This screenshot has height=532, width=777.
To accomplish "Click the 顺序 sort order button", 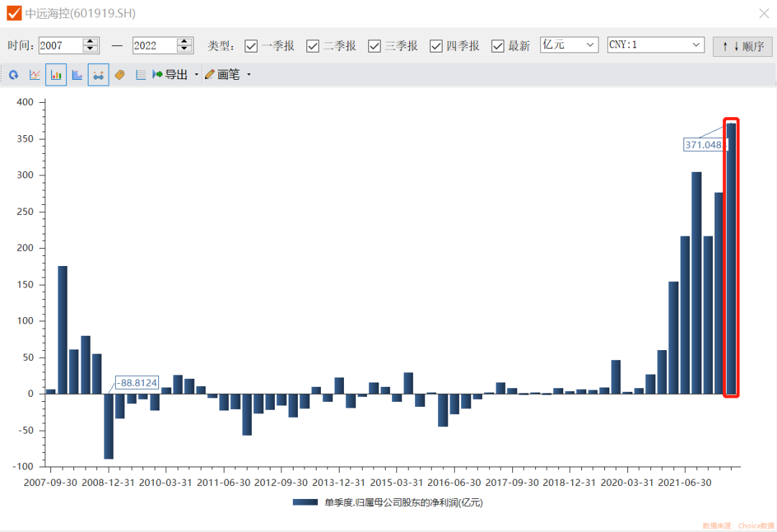I will (x=742, y=47).
